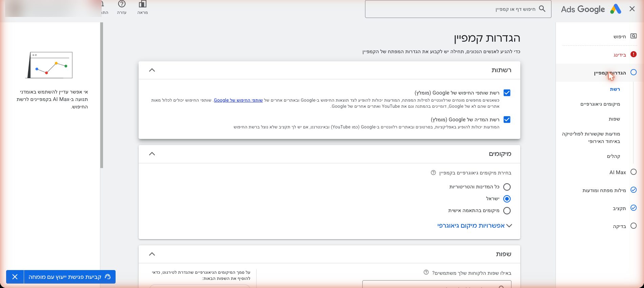The width and height of the screenshot is (644, 288).
Task: Go to the קהלים sub-section
Action: pyautogui.click(x=613, y=156)
